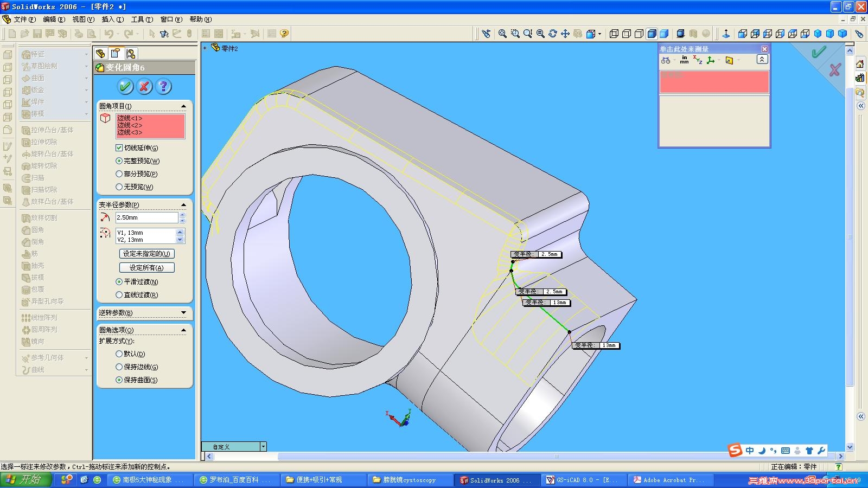This screenshot has height=488, width=868.
Task: Click Zoom to Area icon
Action: coord(515,34)
